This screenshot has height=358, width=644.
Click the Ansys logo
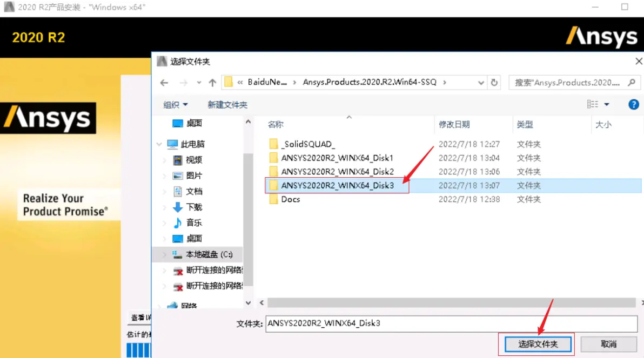601,35
